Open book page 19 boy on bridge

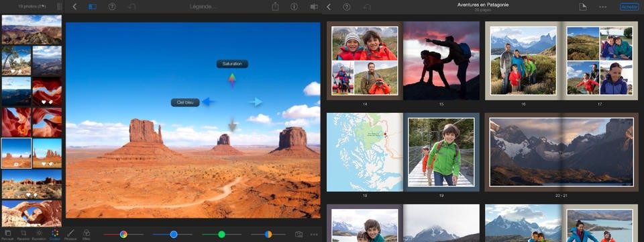(x=441, y=153)
